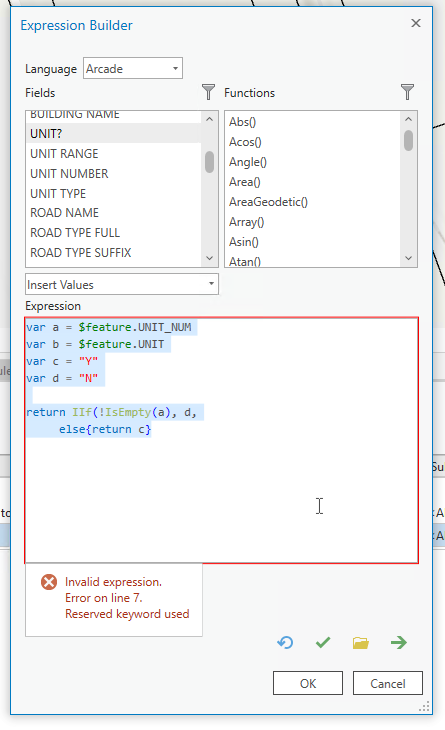Click the else{return c} line
This screenshot has width=445, height=730.
click(x=105, y=429)
